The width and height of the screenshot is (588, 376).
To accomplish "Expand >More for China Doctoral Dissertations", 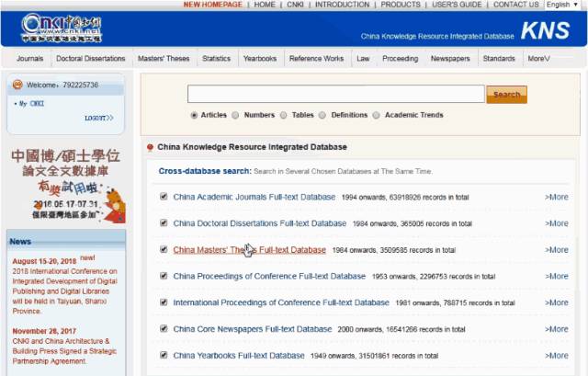I will coord(556,223).
